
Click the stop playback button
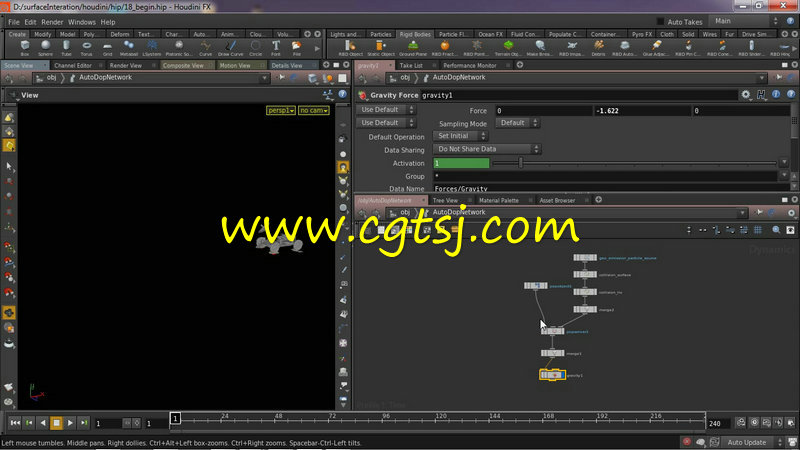(x=57, y=422)
